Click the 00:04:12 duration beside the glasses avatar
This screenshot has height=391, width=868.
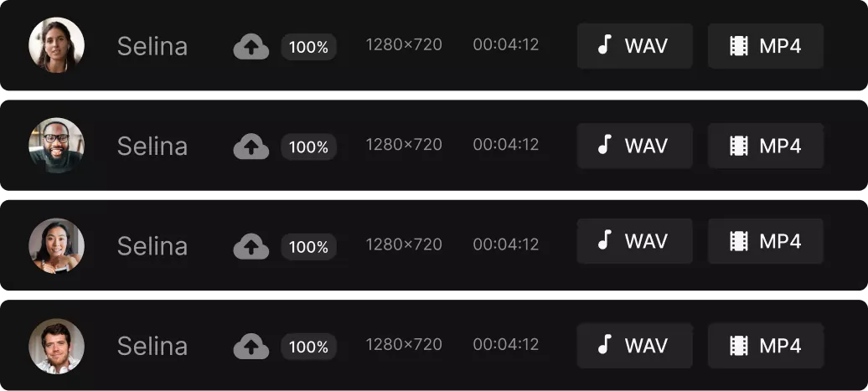pyautogui.click(x=505, y=145)
